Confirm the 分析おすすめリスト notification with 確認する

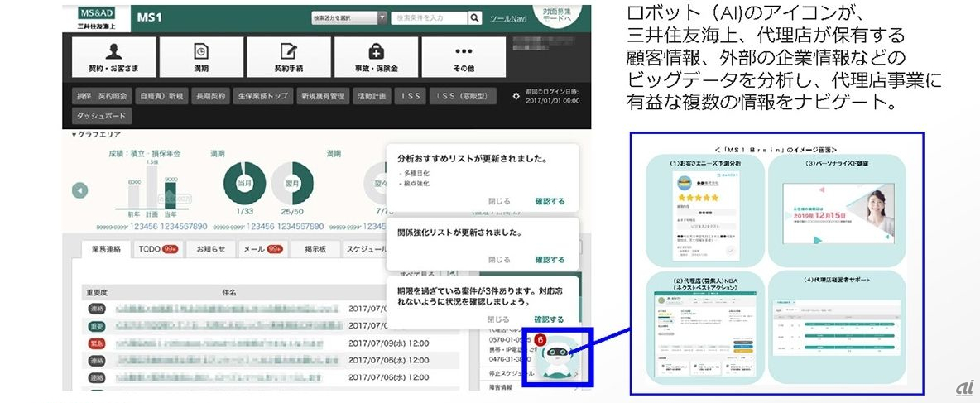tap(550, 202)
